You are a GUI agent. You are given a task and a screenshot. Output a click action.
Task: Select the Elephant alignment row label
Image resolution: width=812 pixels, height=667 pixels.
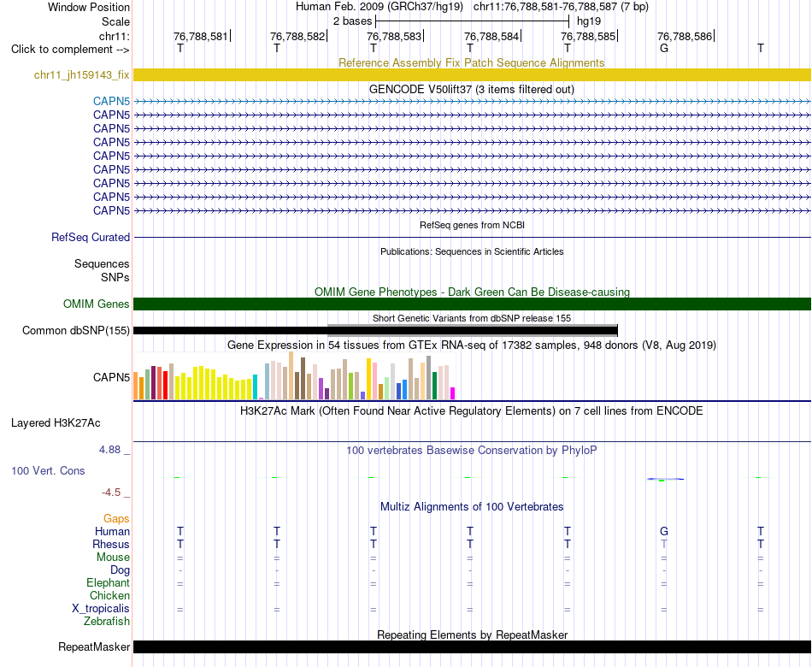[108, 583]
